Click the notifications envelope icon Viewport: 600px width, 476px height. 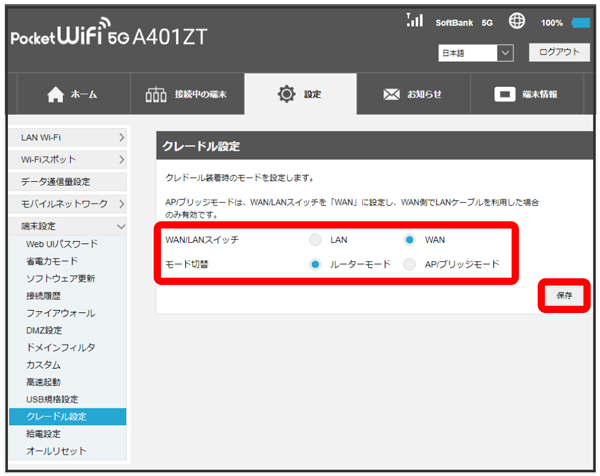[x=392, y=94]
